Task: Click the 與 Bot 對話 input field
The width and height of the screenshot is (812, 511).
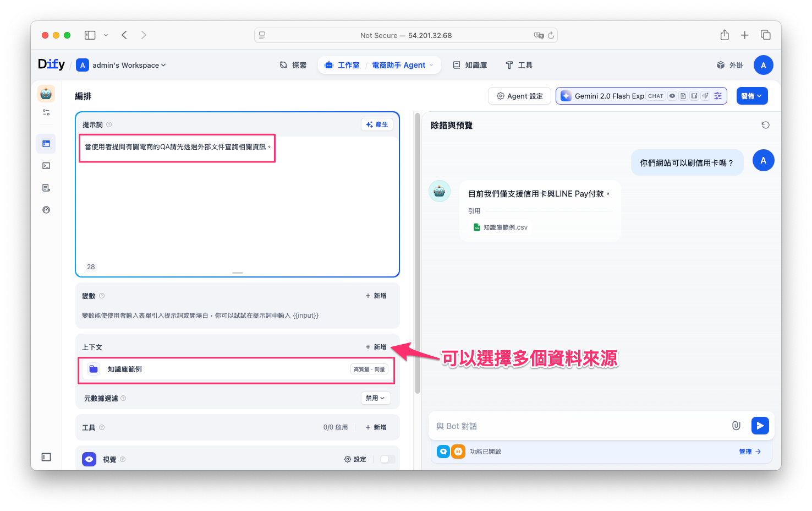Action: pyautogui.click(x=578, y=426)
